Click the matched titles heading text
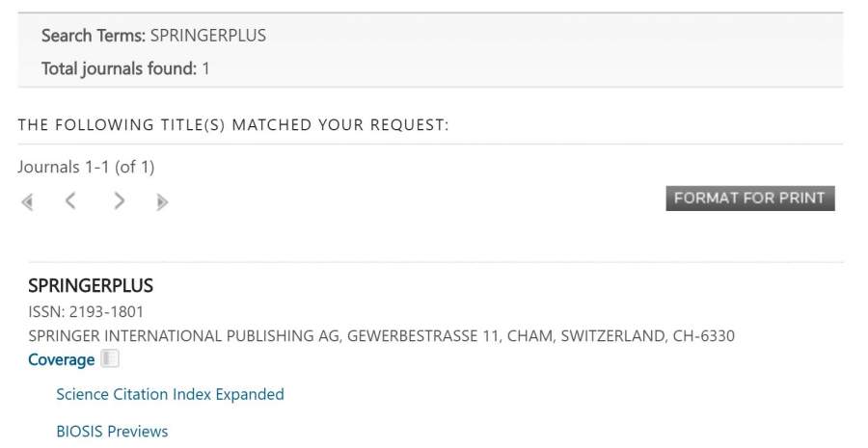The width and height of the screenshot is (868, 448). click(233, 125)
